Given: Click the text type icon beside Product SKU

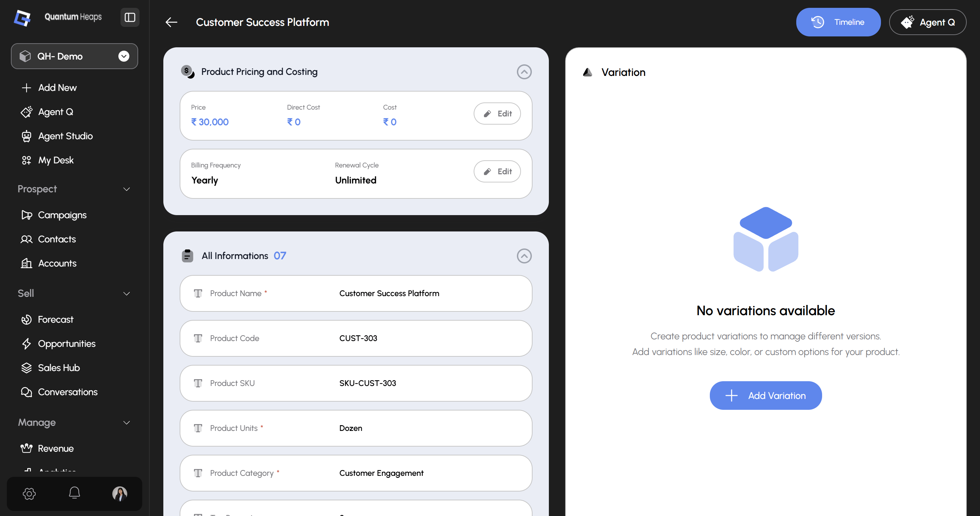Looking at the screenshot, I should pos(198,383).
